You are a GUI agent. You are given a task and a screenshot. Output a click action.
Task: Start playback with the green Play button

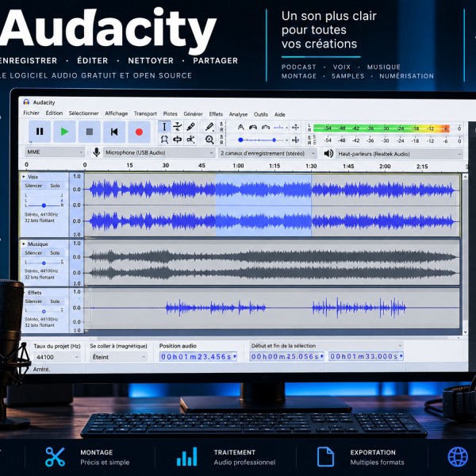click(64, 132)
